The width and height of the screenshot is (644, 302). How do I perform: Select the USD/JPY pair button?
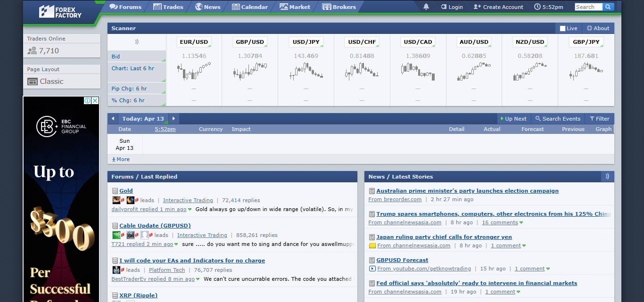306,42
